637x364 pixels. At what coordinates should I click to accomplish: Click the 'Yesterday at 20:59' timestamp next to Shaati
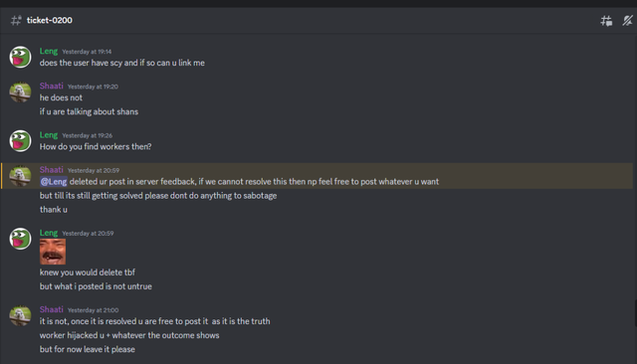coord(94,170)
